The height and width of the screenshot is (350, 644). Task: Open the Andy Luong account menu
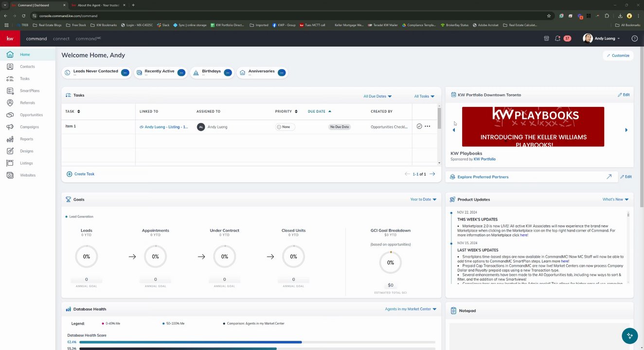tap(602, 38)
